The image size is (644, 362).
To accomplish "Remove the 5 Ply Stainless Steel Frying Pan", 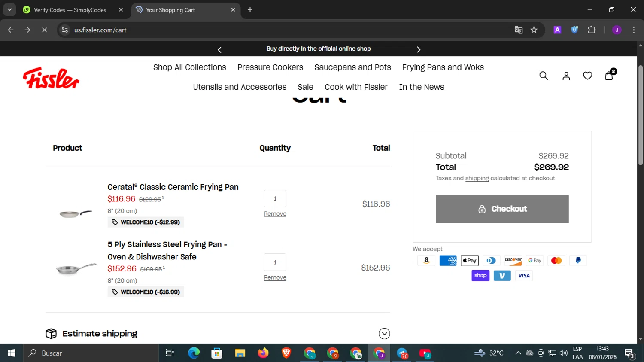I will point(275,277).
